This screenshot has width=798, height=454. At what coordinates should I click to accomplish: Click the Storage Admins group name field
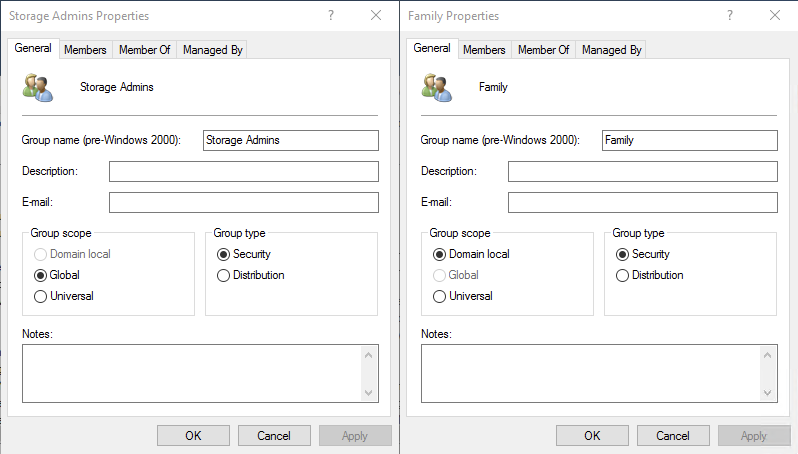pyautogui.click(x=291, y=140)
